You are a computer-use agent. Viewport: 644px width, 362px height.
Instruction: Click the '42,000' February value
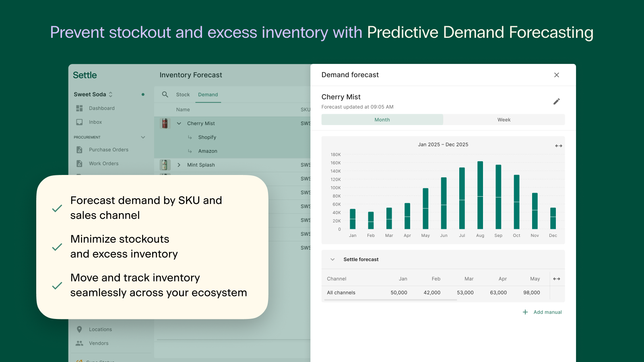coord(432,293)
